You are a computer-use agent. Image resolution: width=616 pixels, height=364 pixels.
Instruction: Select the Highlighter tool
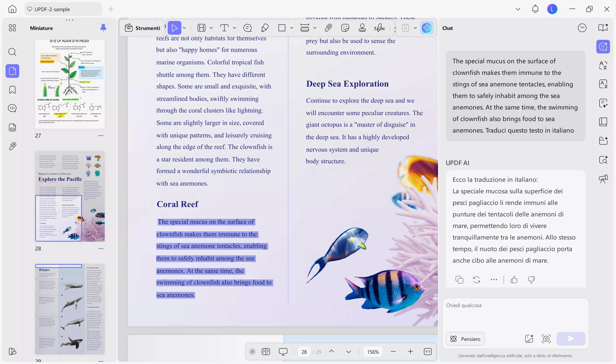265,28
